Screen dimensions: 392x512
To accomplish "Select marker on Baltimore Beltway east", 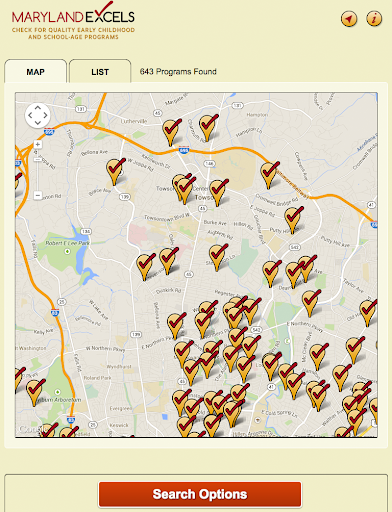I will 269,175.
